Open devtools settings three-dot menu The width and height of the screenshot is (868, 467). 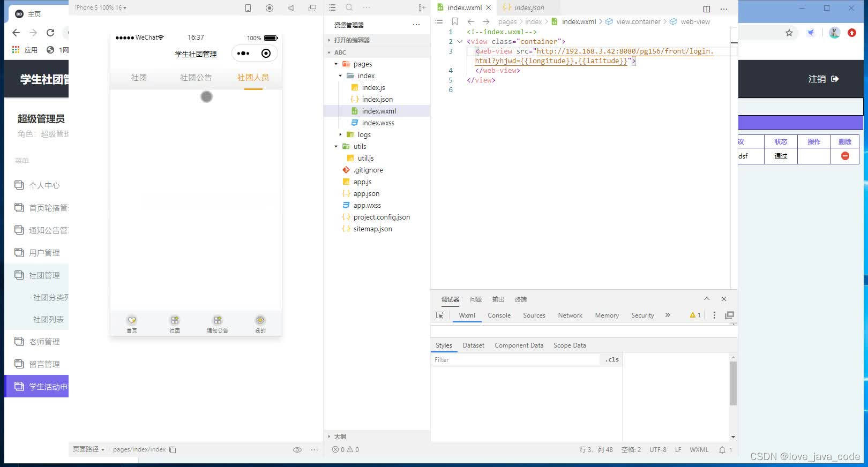714,315
